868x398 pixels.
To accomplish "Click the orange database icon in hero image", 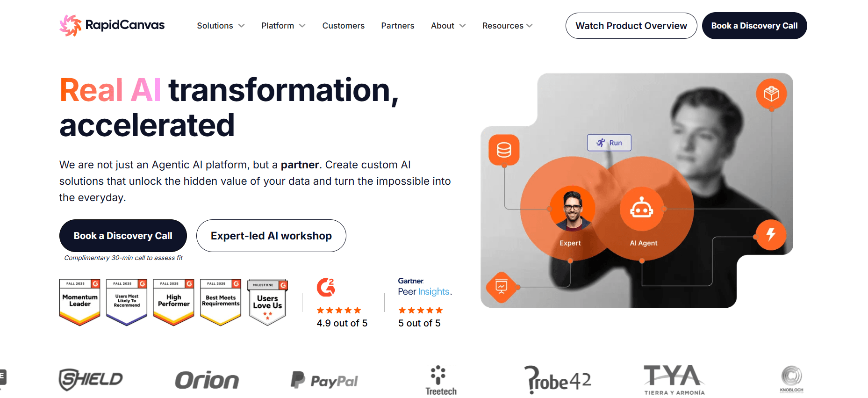I will 504,150.
